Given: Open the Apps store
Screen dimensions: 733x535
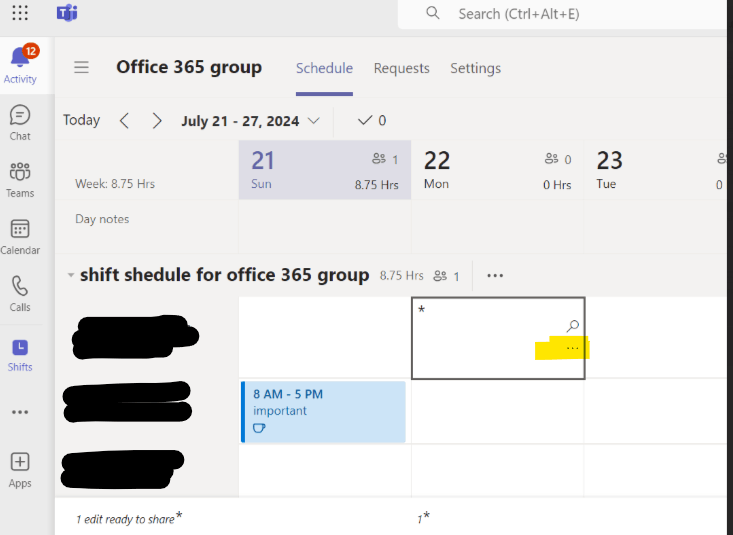Looking at the screenshot, I should point(20,470).
